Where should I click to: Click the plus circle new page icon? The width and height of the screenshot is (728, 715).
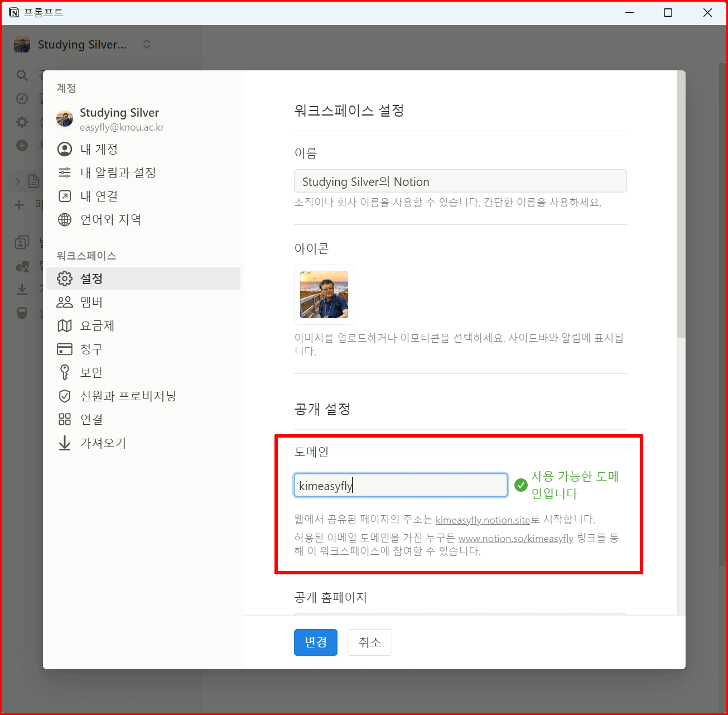point(22,145)
